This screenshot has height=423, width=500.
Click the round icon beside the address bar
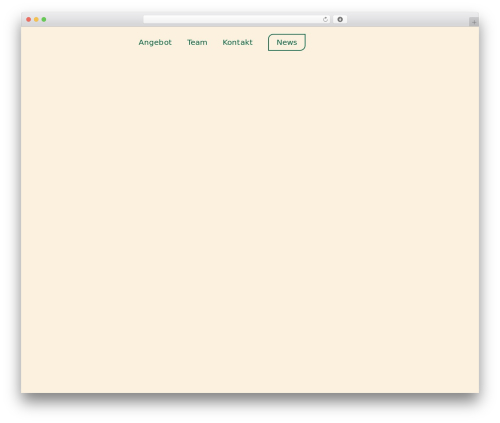pyautogui.click(x=340, y=19)
